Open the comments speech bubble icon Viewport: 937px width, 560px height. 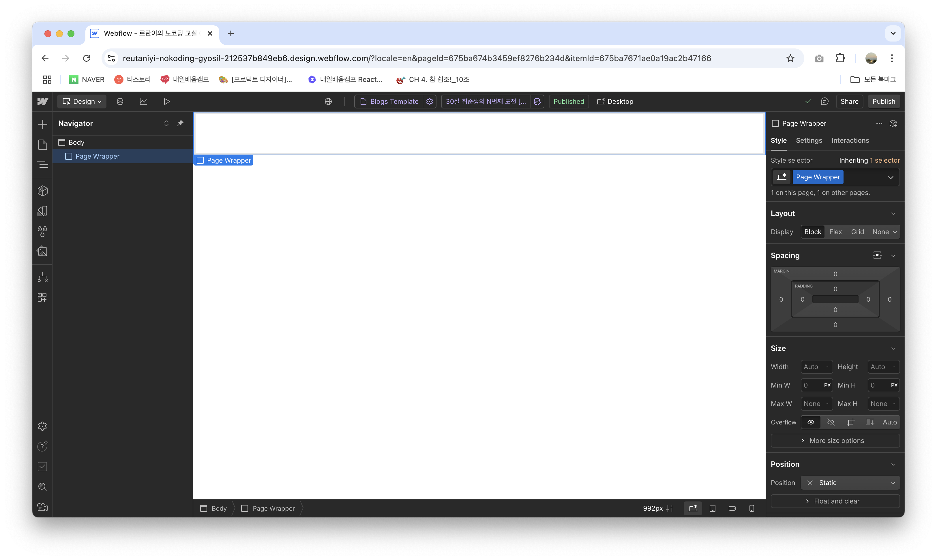(824, 102)
